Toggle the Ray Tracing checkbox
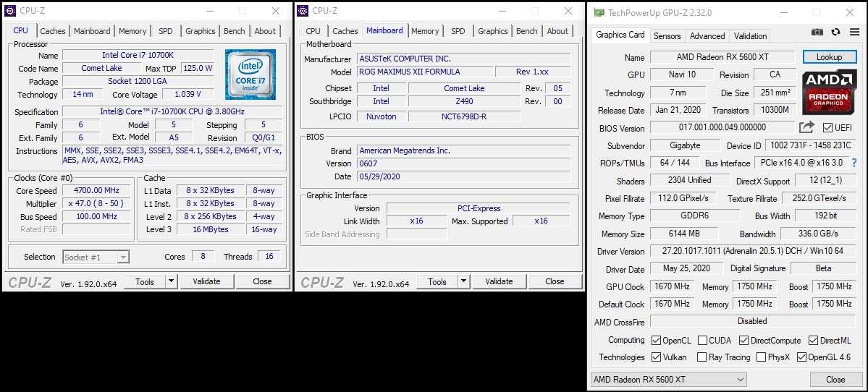The width and height of the screenshot is (868, 392). click(701, 357)
